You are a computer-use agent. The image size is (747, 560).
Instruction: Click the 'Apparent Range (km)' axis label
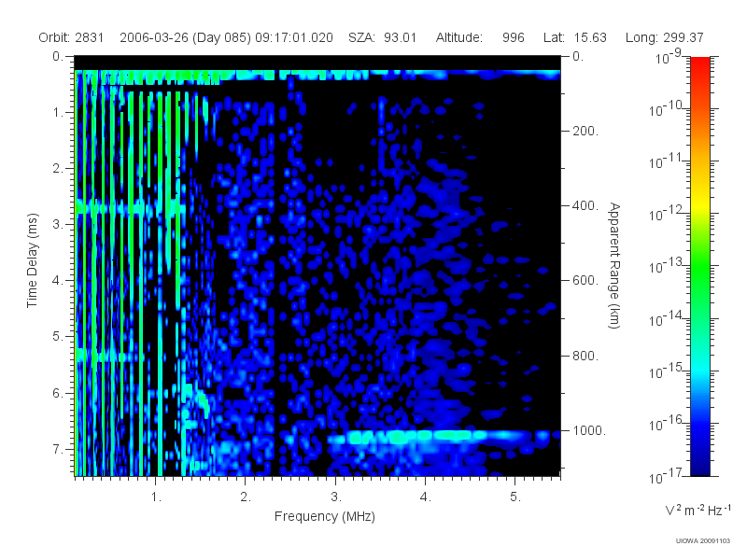point(614,265)
